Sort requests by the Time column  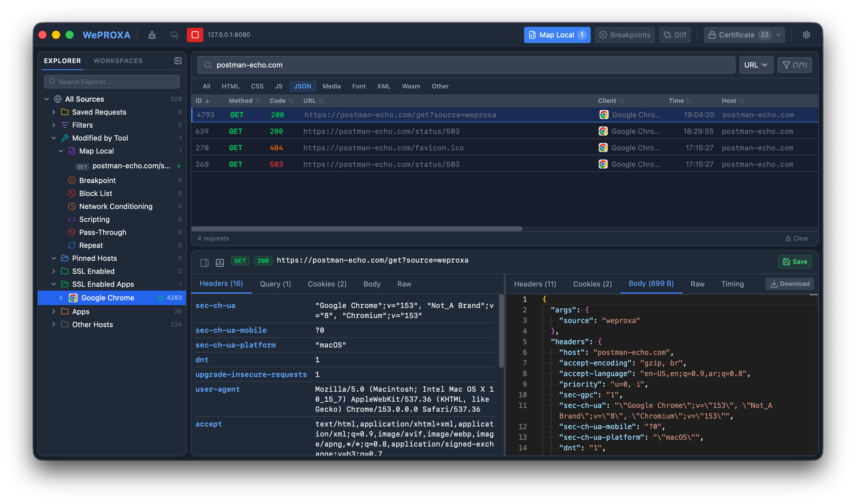pyautogui.click(x=680, y=101)
